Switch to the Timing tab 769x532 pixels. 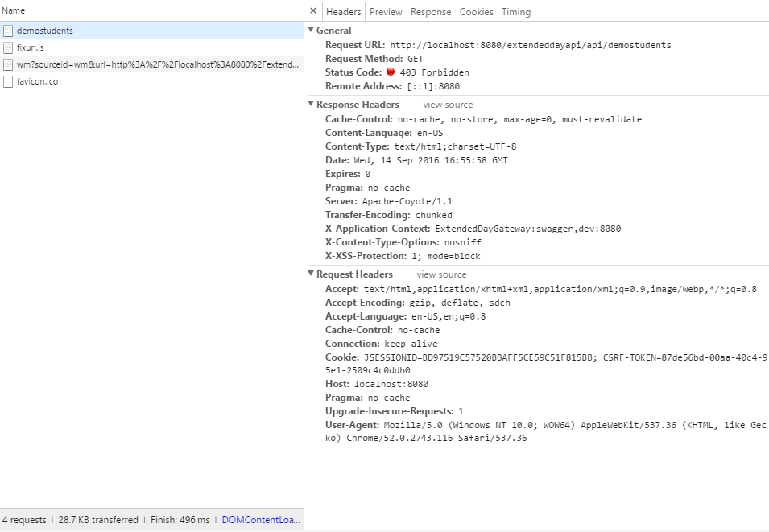pos(516,12)
